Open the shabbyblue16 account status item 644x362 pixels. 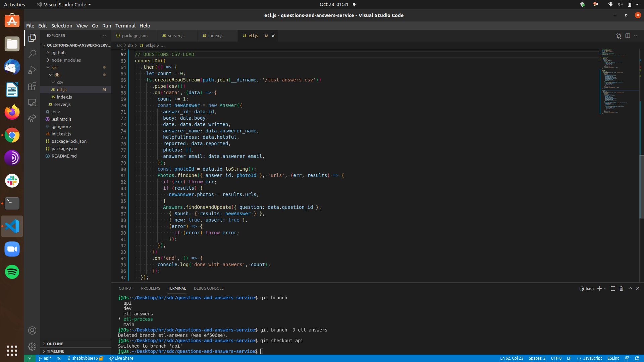(85, 358)
